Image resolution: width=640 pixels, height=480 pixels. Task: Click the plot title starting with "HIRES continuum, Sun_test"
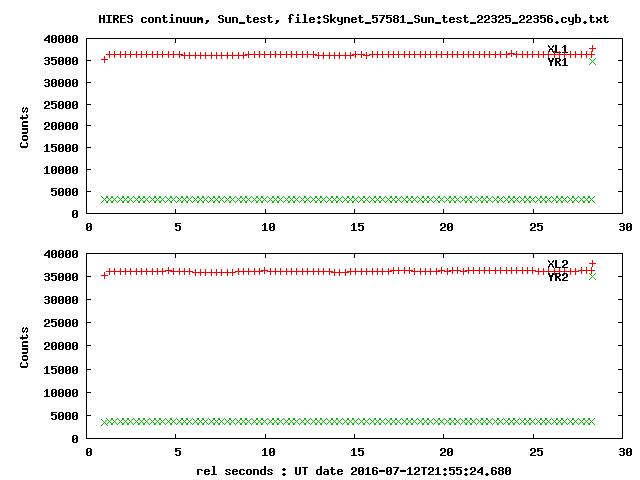click(353, 19)
